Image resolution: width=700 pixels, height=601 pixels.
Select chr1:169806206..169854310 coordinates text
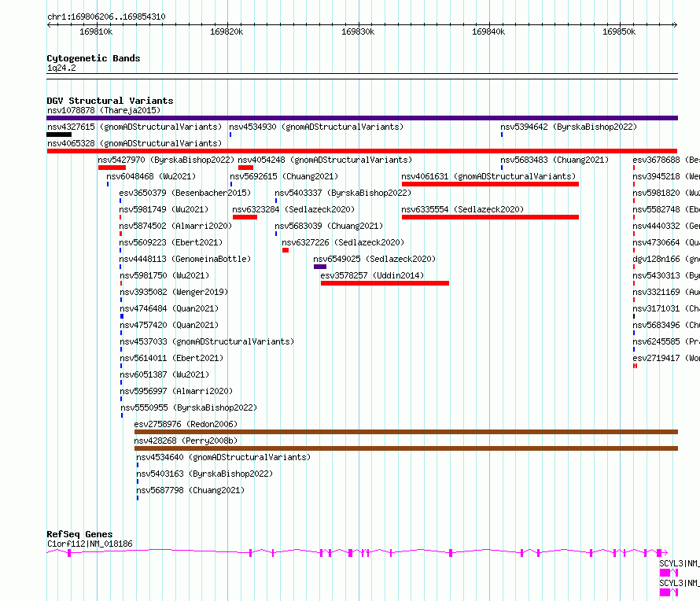pos(106,17)
